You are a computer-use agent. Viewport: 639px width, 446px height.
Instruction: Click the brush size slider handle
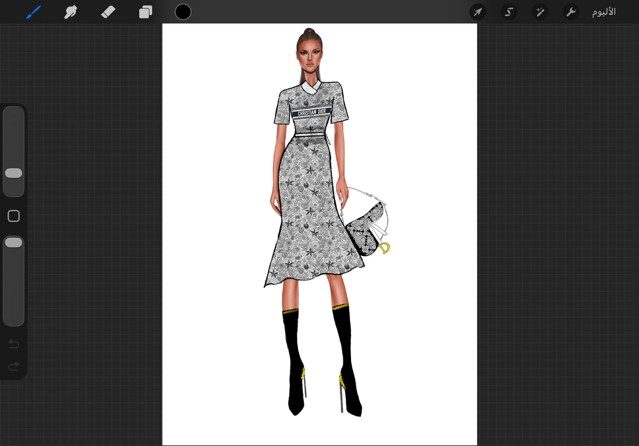point(14,173)
